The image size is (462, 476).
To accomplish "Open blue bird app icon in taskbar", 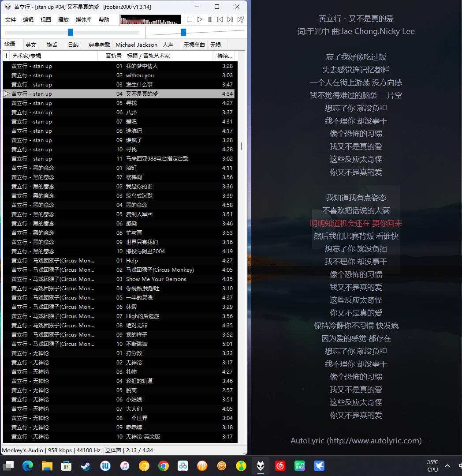I will point(319,466).
